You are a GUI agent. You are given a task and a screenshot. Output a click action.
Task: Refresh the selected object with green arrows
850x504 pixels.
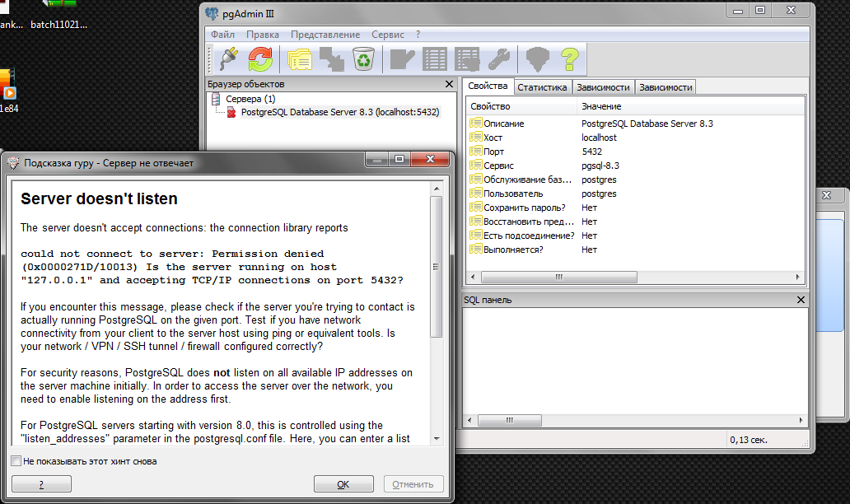pyautogui.click(x=260, y=58)
